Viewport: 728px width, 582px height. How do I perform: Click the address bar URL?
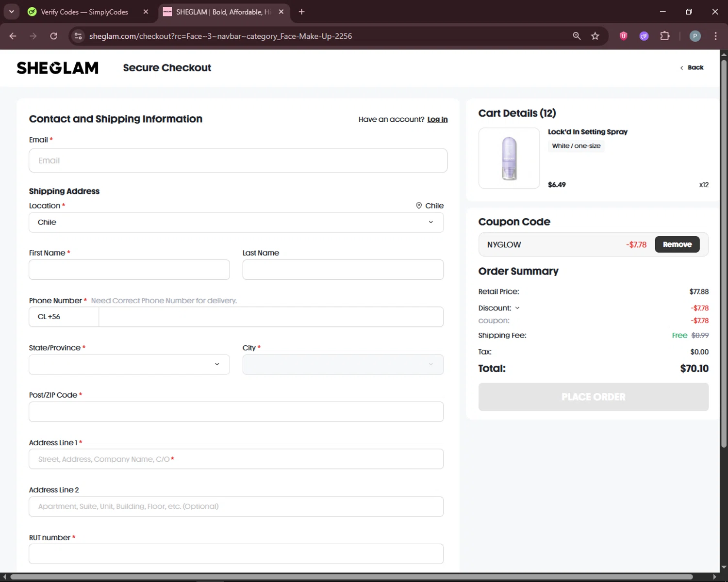pos(221,36)
